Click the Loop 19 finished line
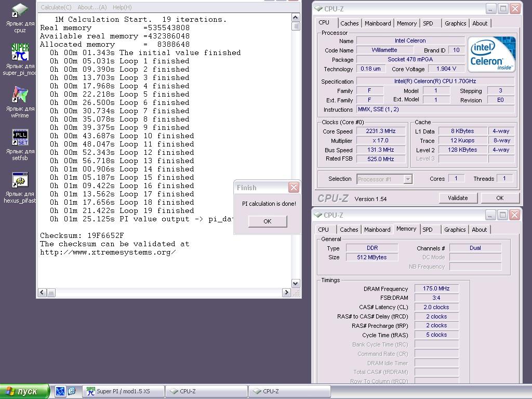532x399 pixels. pos(122,211)
